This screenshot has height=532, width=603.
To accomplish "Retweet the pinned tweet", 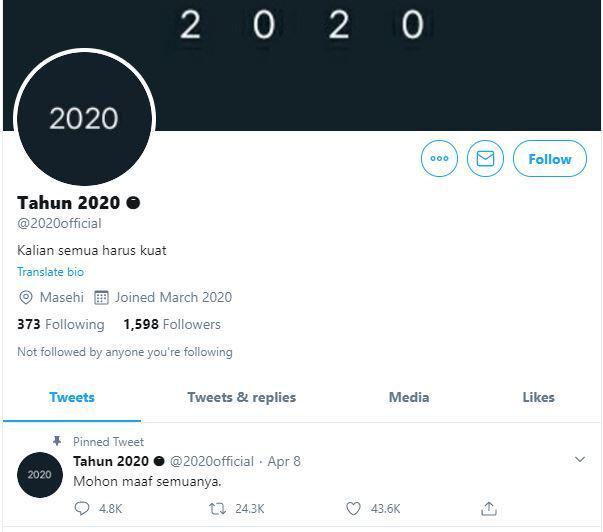I will (217, 509).
